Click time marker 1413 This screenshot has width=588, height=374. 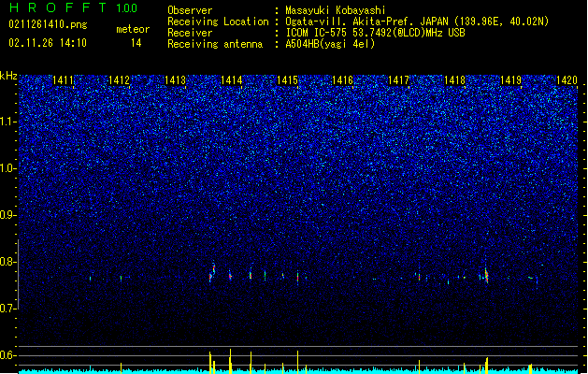click(x=175, y=79)
